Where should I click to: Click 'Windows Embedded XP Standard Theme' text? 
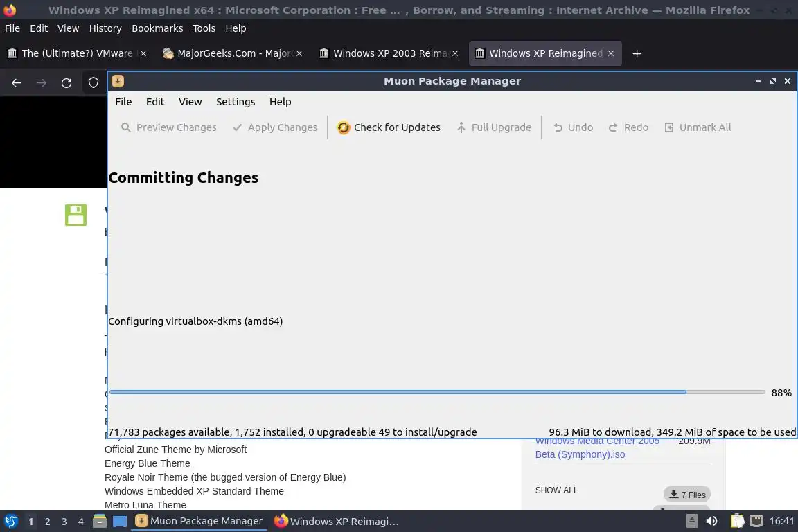click(x=194, y=491)
